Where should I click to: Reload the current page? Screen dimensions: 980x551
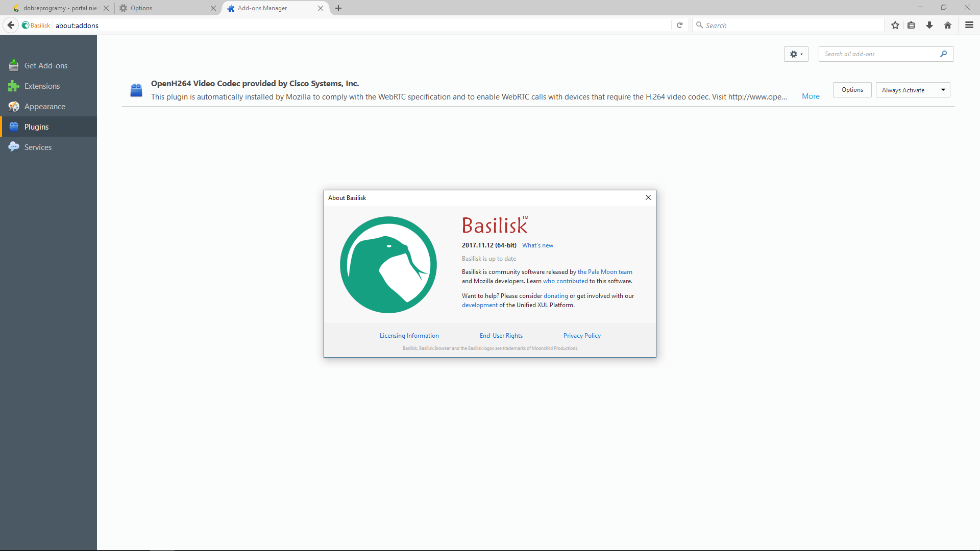(x=679, y=25)
